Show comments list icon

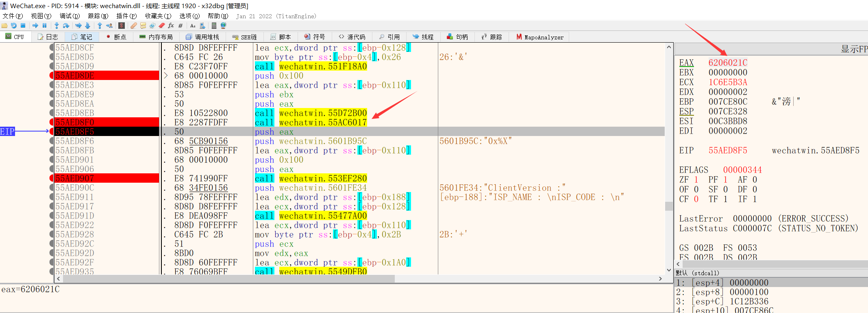[143, 26]
